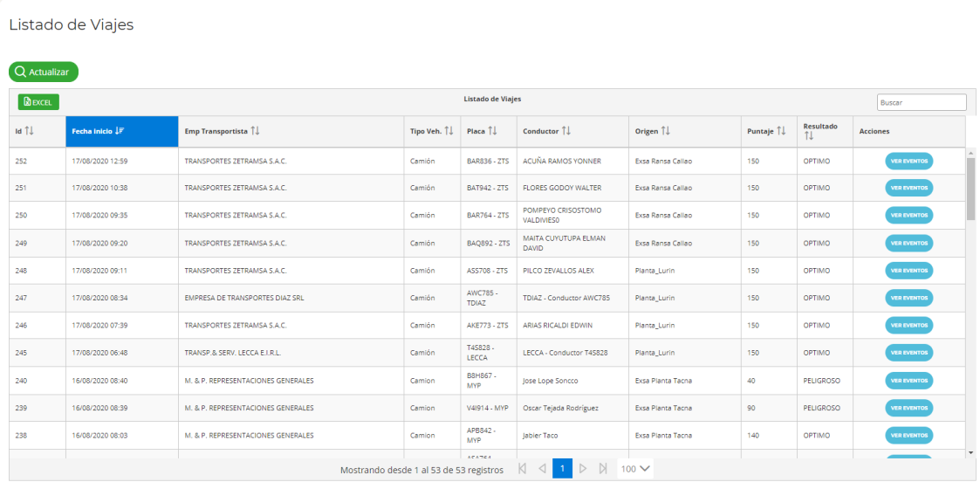The image size is (980, 482).
Task: Click Ver Eventos for trip 251
Action: pyautogui.click(x=908, y=188)
